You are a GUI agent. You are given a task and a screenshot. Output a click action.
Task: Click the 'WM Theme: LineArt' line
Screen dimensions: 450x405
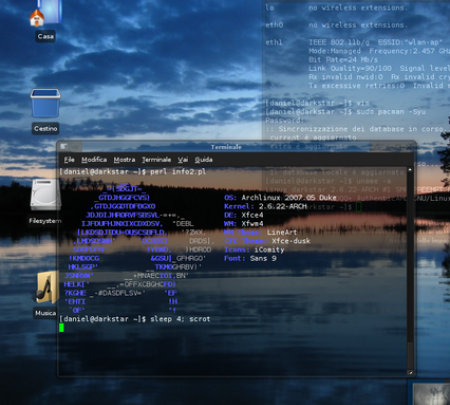pyautogui.click(x=260, y=232)
